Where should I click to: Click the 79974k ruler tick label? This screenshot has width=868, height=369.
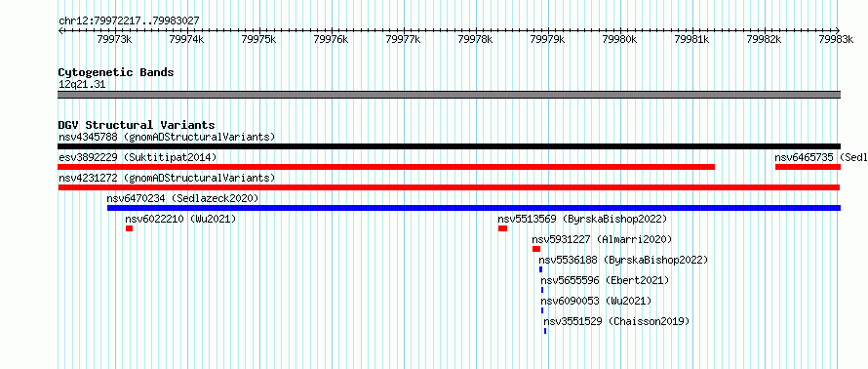tap(186, 39)
